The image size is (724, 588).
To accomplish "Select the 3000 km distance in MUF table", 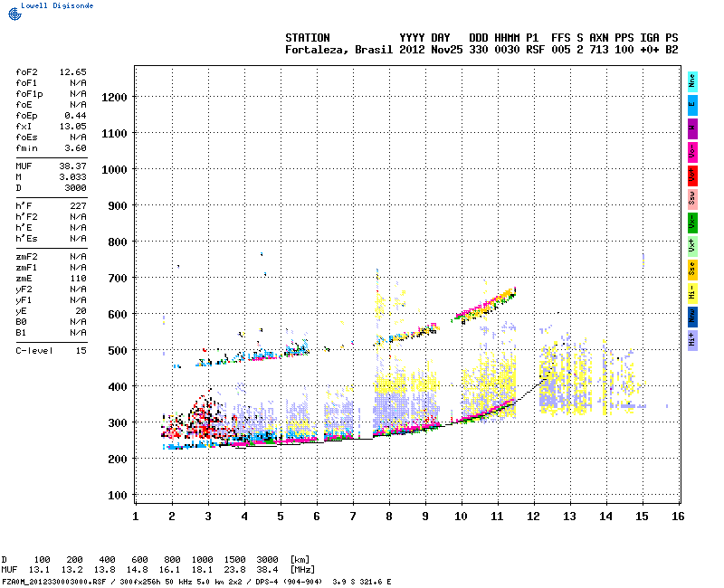I will [x=267, y=560].
